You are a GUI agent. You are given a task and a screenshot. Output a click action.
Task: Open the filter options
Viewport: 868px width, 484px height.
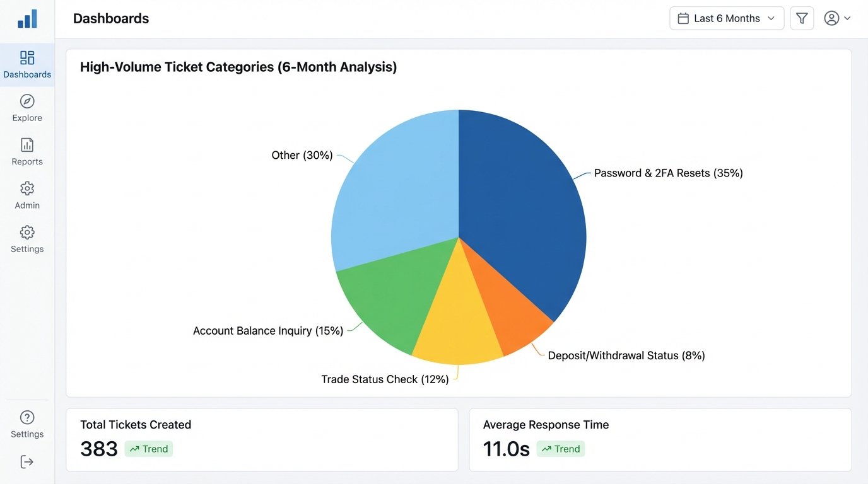click(802, 18)
